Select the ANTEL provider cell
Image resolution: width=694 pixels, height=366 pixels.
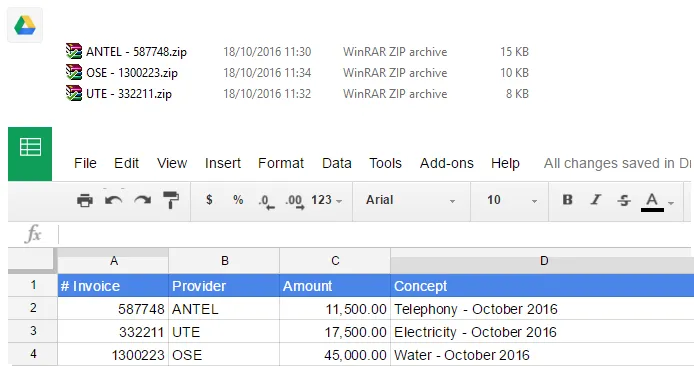point(224,308)
